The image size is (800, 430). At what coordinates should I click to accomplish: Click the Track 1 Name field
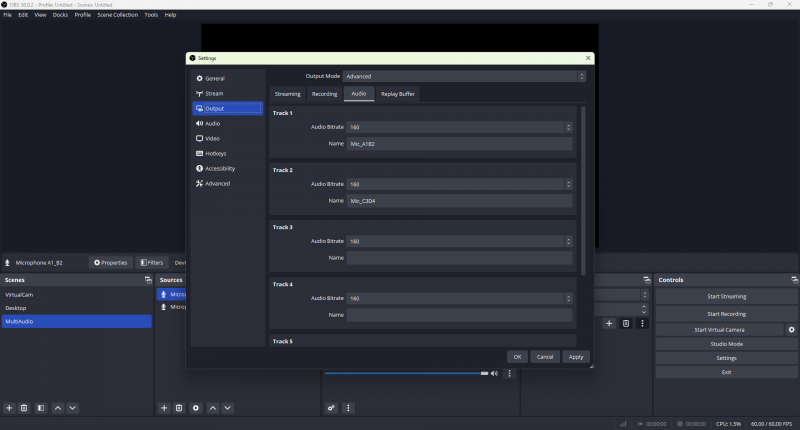tap(459, 144)
